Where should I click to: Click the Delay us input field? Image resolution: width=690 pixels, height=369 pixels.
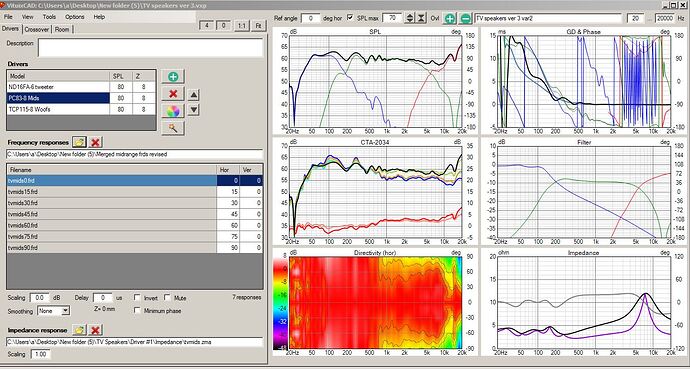click(x=103, y=298)
